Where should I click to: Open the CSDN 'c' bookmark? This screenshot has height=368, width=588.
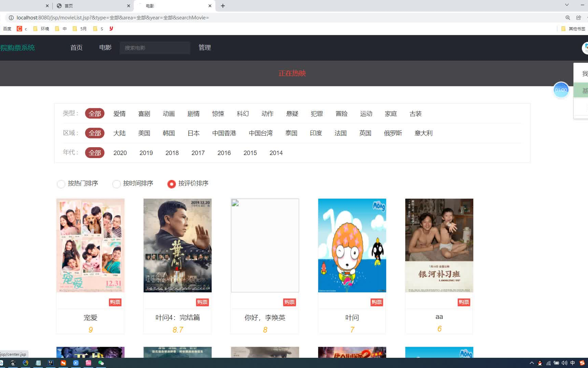(22, 29)
